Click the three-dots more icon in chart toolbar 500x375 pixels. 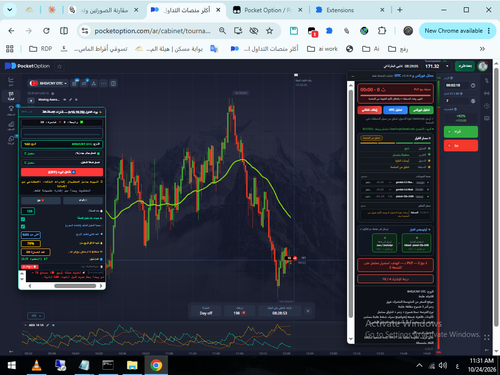(104, 83)
